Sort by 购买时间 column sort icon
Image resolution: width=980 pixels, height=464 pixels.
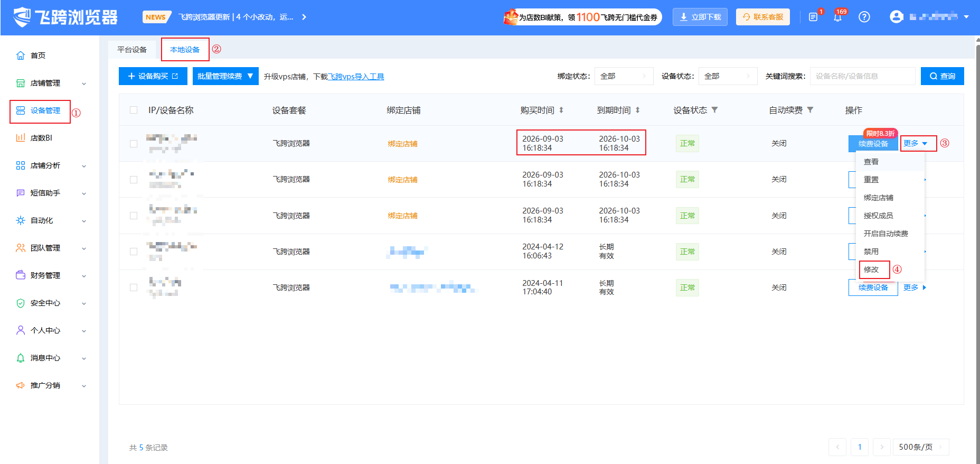click(561, 110)
